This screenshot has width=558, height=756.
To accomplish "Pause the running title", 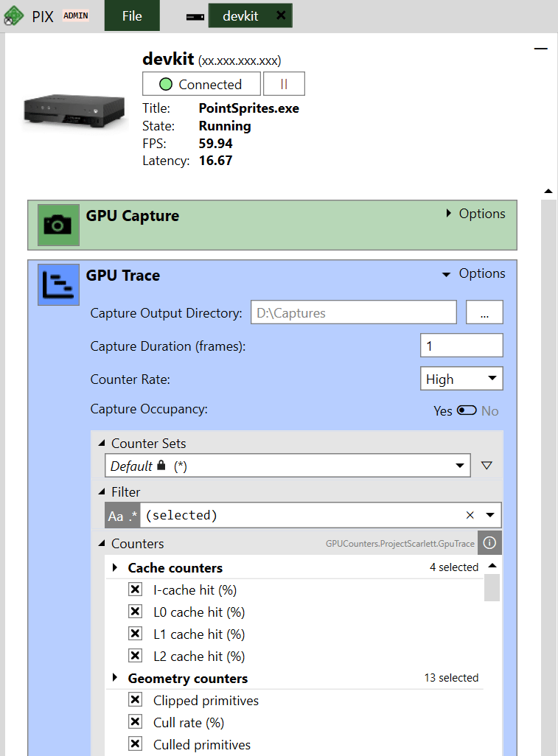I will [284, 84].
